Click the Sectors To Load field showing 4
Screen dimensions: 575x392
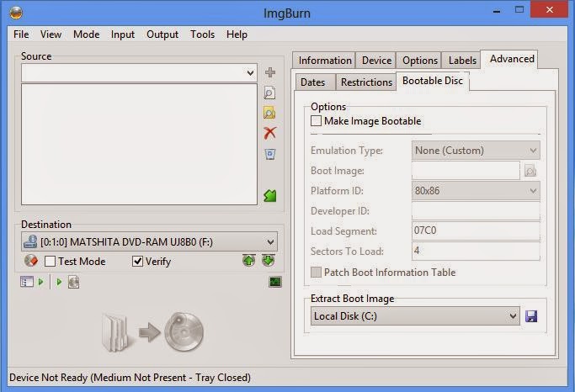tap(476, 251)
